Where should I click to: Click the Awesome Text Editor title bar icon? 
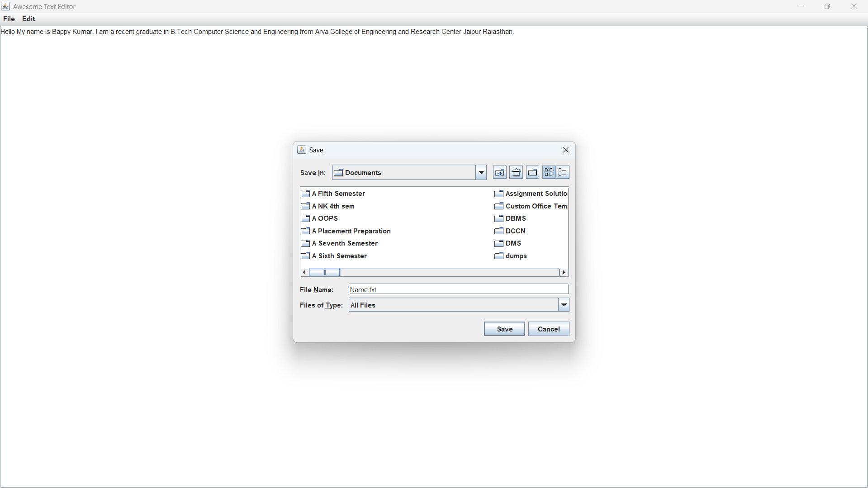[x=5, y=6]
